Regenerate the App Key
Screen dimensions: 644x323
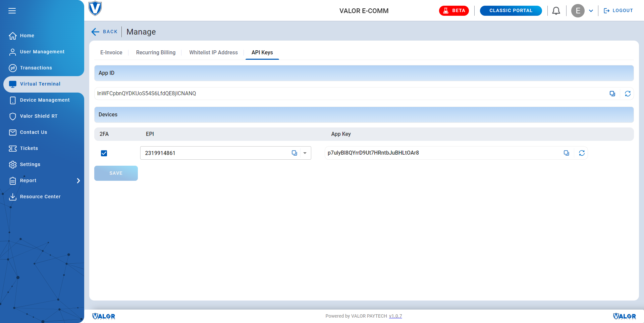tap(582, 153)
